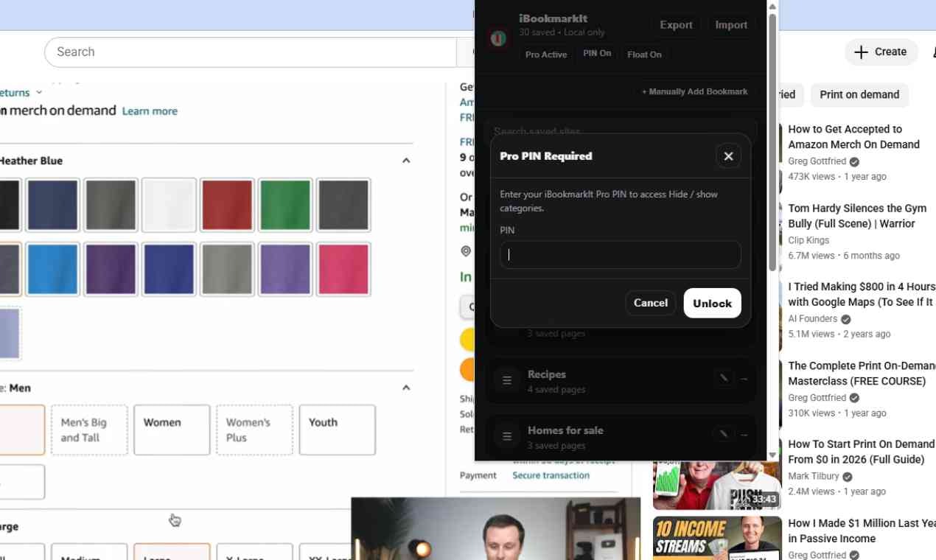Click the drag handle icon beside Homes for sale
Image resolution: width=936 pixels, height=560 pixels.
click(506, 435)
